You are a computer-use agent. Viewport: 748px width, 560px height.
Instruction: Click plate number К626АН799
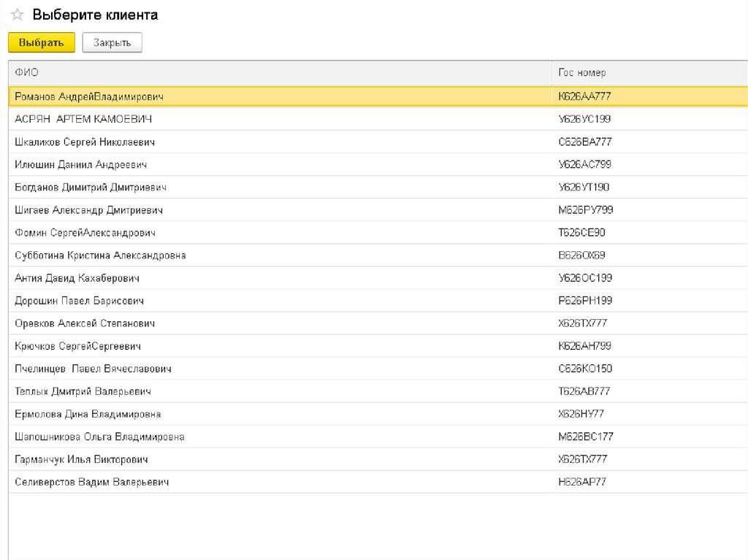[584, 345]
